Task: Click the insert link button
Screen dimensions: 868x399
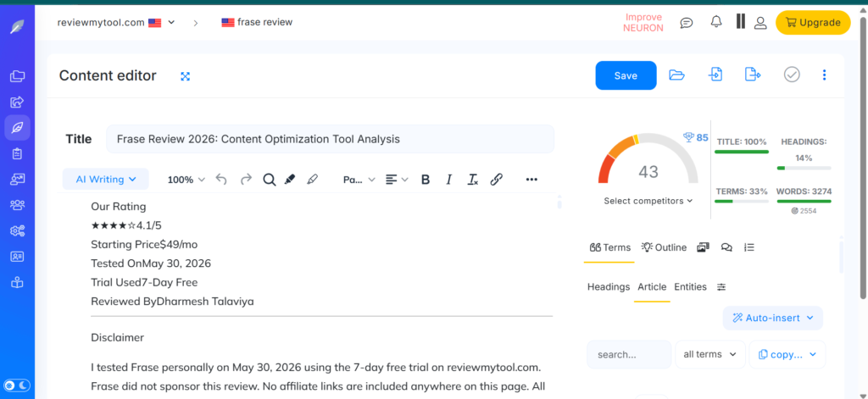Action: (497, 180)
